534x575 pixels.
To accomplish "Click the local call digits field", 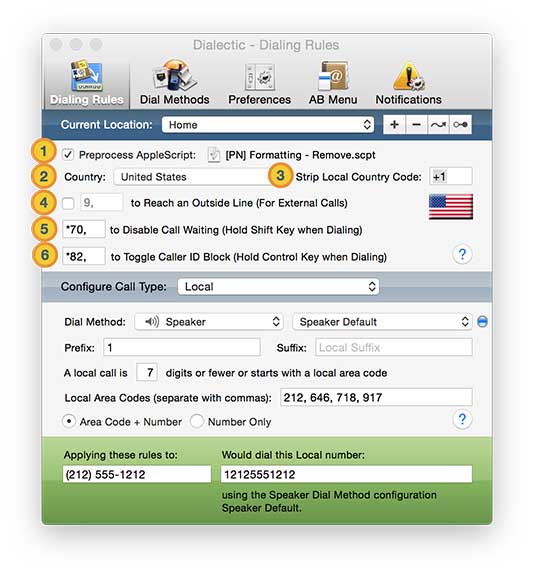I will pos(147,373).
